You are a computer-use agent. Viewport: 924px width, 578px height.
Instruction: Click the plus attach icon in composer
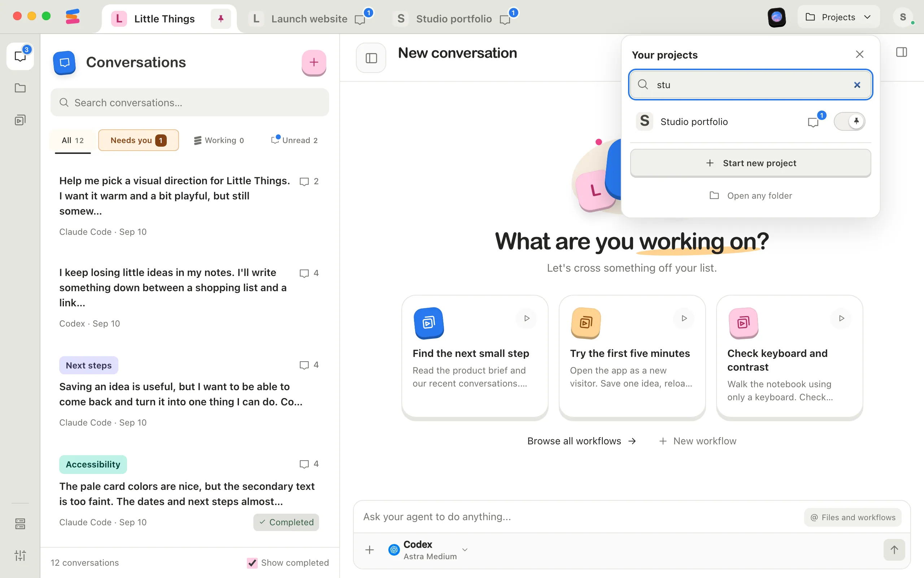coord(369,550)
